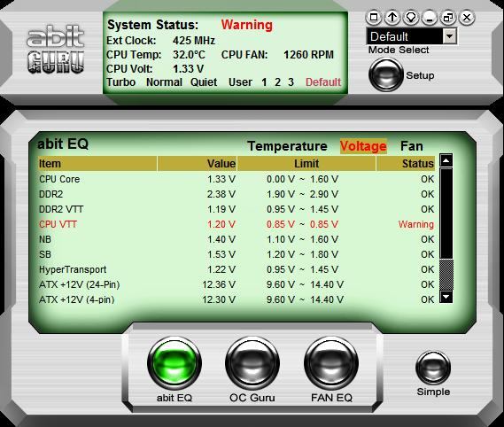Click the Value column header
Viewport: 504px width, 427px height.
[197, 163]
